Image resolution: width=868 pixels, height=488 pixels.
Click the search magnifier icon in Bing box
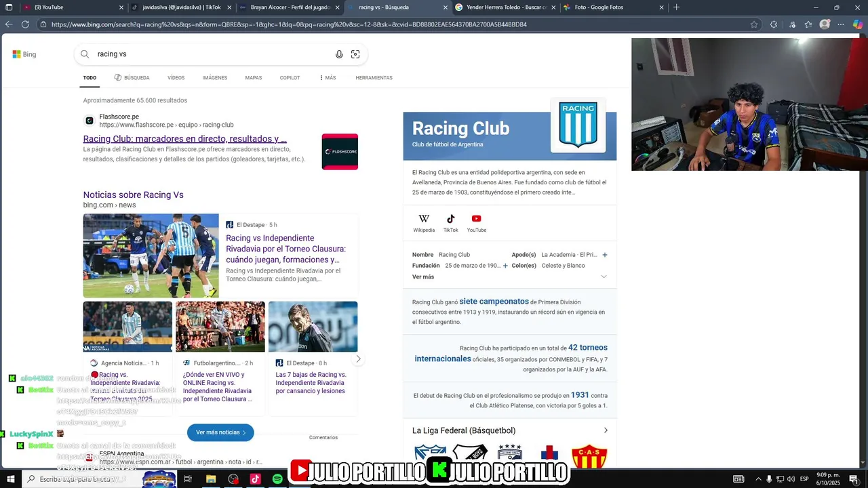click(x=85, y=54)
